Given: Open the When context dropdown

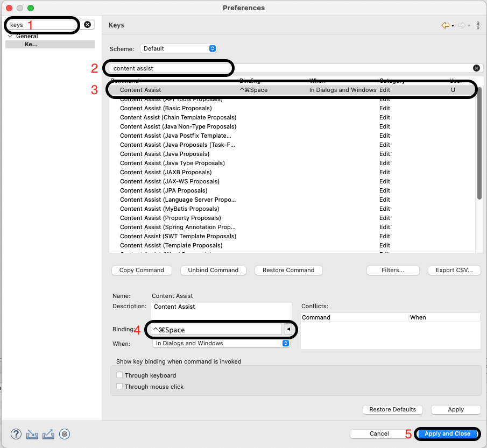Looking at the screenshot, I should (x=221, y=343).
